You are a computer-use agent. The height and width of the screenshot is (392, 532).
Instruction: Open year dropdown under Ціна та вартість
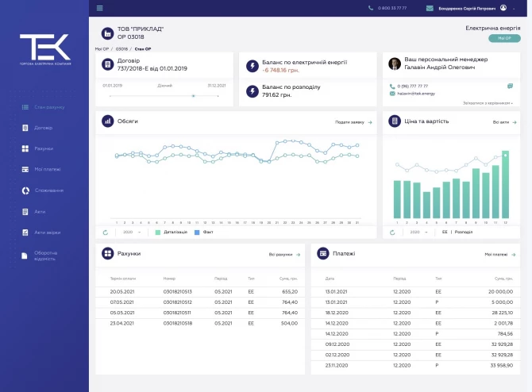pyautogui.click(x=418, y=233)
